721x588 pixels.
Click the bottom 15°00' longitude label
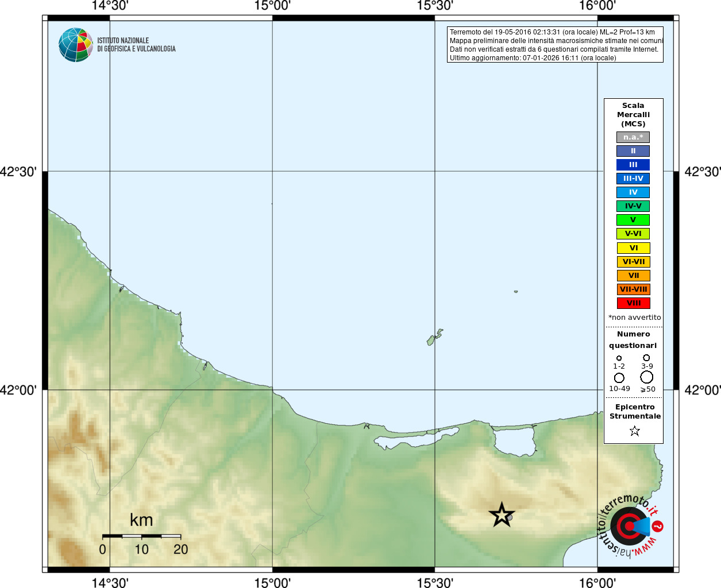click(x=272, y=583)
